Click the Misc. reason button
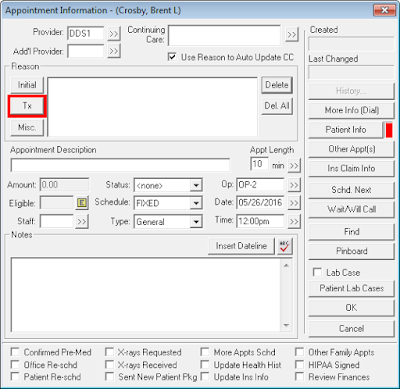The image size is (400, 389). click(x=27, y=128)
